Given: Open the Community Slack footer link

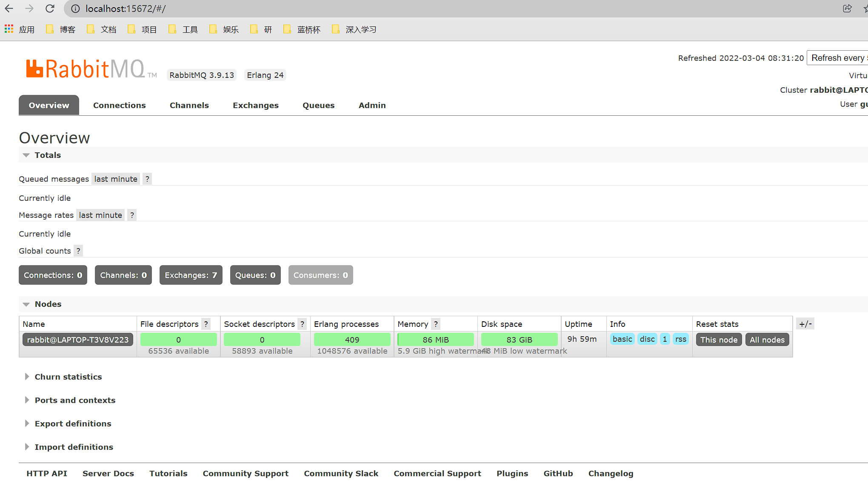Looking at the screenshot, I should tap(341, 473).
